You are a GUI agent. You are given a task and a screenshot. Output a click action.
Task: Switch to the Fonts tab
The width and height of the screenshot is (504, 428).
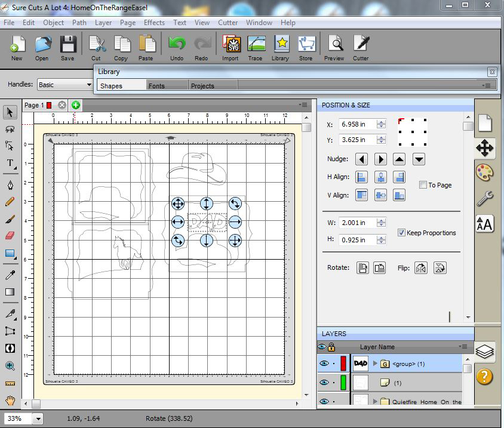[x=157, y=86]
